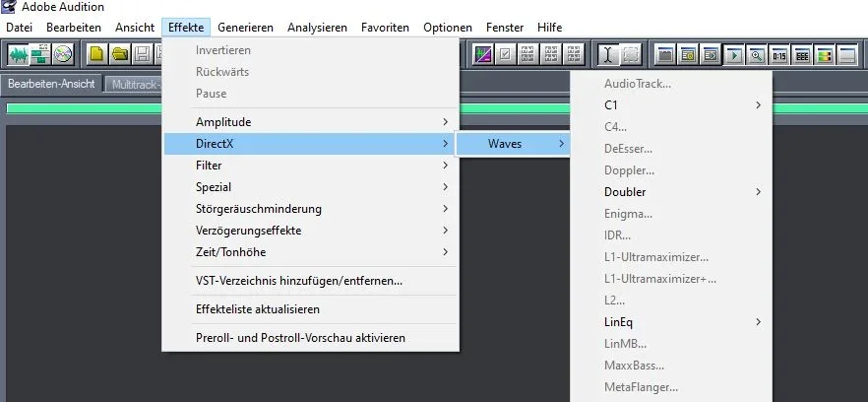Open the Analysieren menu
Screen dimensions: 868x402
tap(317, 28)
